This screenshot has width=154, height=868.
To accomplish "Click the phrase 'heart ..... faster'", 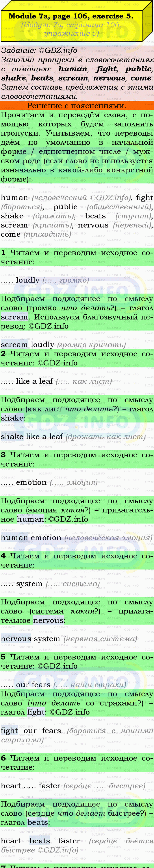I will pyautogui.click(x=30, y=786).
